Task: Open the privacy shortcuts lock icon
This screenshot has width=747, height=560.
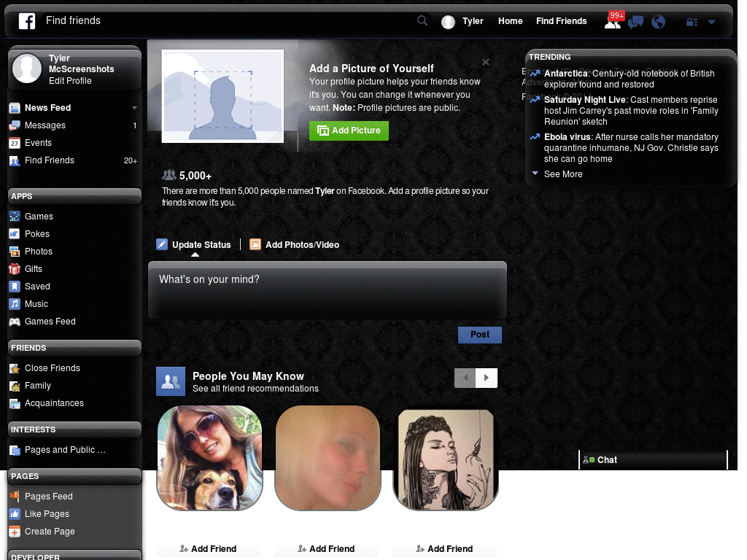Action: coord(692,22)
